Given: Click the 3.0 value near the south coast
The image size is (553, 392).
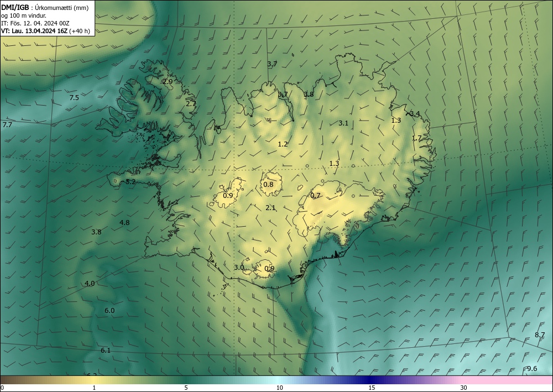Looking at the screenshot, I should point(239,268).
